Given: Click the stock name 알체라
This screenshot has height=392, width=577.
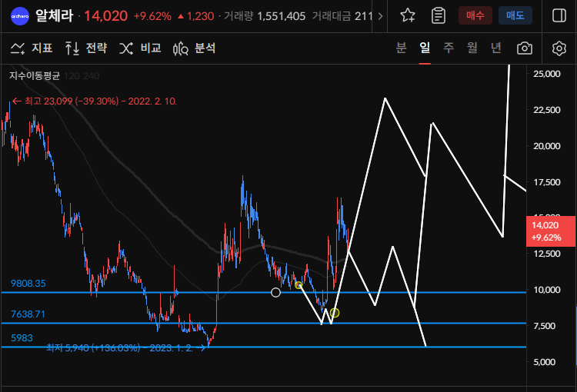Looking at the screenshot, I should click(x=55, y=16).
